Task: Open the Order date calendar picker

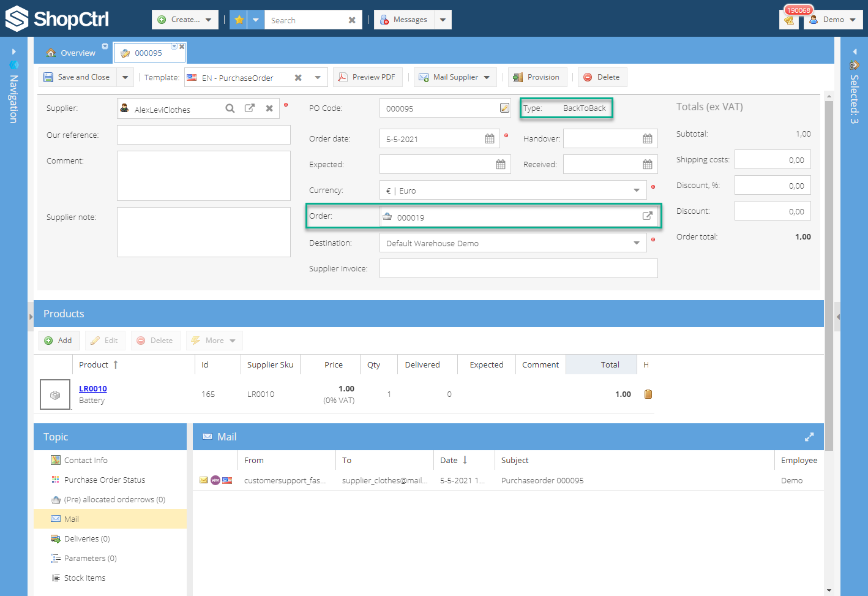Action: (490, 139)
